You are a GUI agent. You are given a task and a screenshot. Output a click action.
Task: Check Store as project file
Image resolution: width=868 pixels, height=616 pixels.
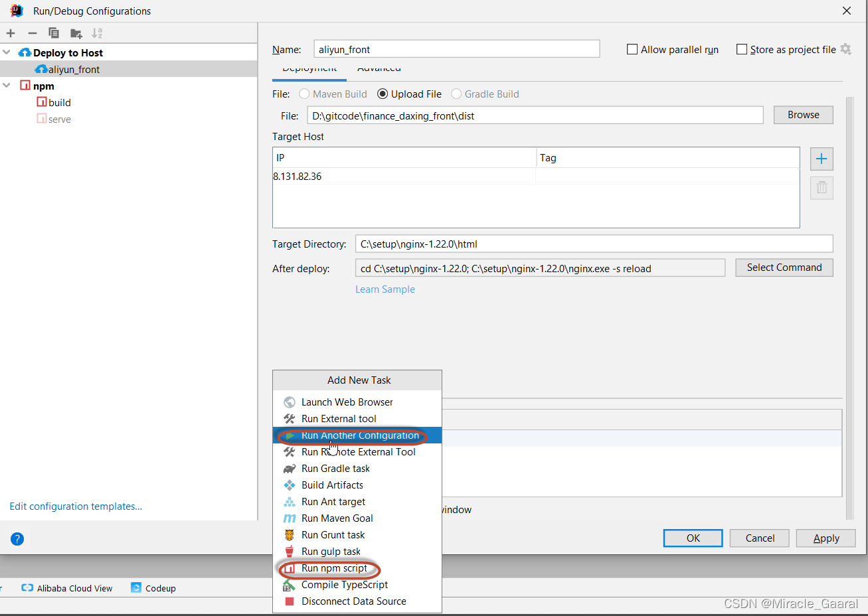pyautogui.click(x=741, y=48)
